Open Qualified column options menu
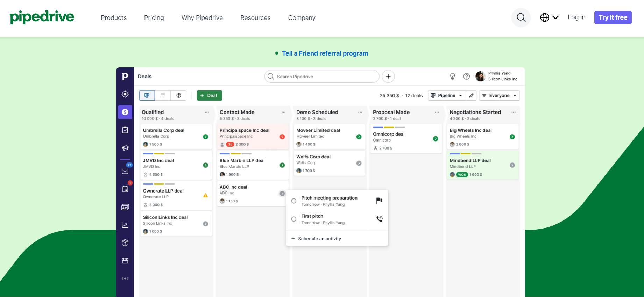644x297 pixels. (x=207, y=112)
